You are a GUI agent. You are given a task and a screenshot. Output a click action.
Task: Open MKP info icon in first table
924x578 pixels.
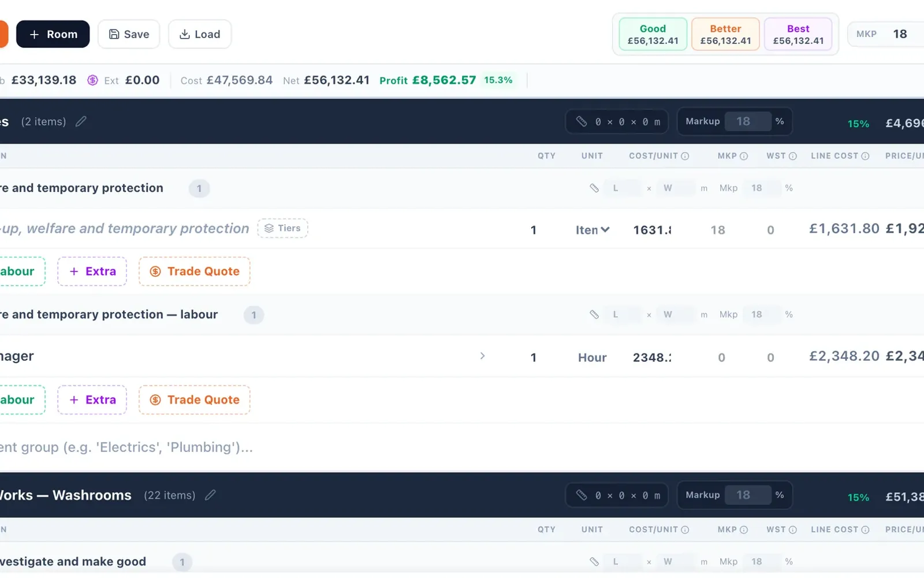tap(744, 156)
